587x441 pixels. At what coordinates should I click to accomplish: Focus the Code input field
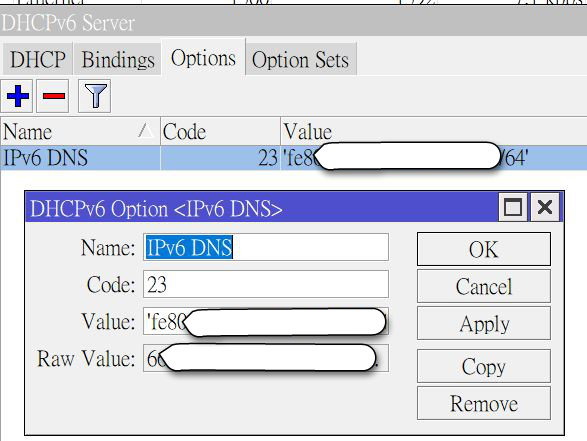click(x=266, y=284)
